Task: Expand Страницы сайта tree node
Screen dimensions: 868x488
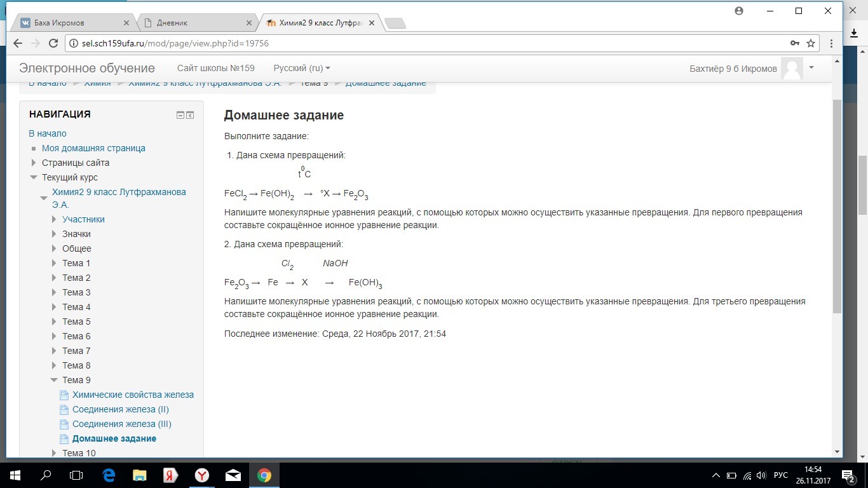Action: coord(34,163)
